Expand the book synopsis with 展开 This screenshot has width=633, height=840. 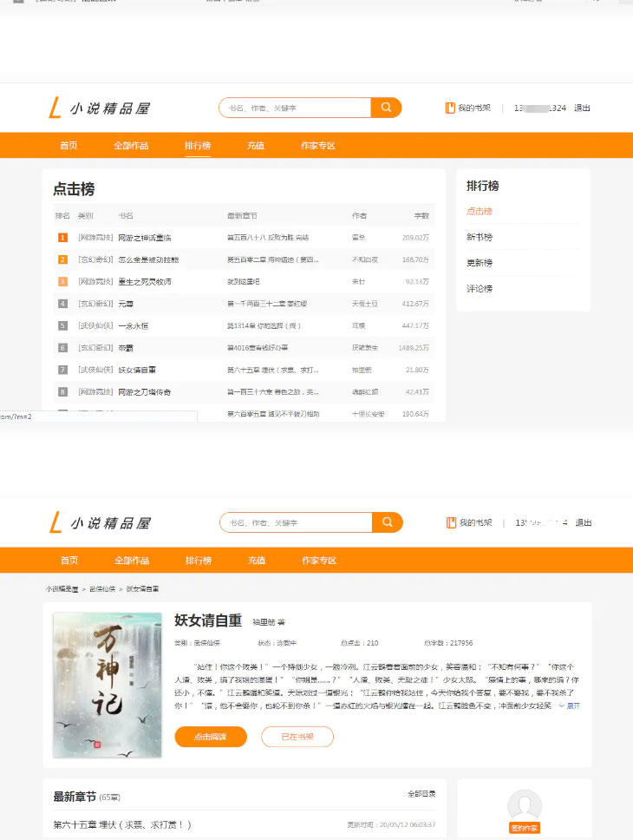[x=569, y=705]
